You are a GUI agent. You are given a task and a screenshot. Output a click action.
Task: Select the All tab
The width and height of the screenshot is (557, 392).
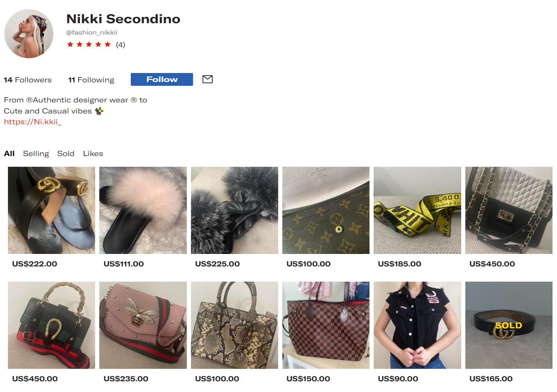tap(9, 154)
